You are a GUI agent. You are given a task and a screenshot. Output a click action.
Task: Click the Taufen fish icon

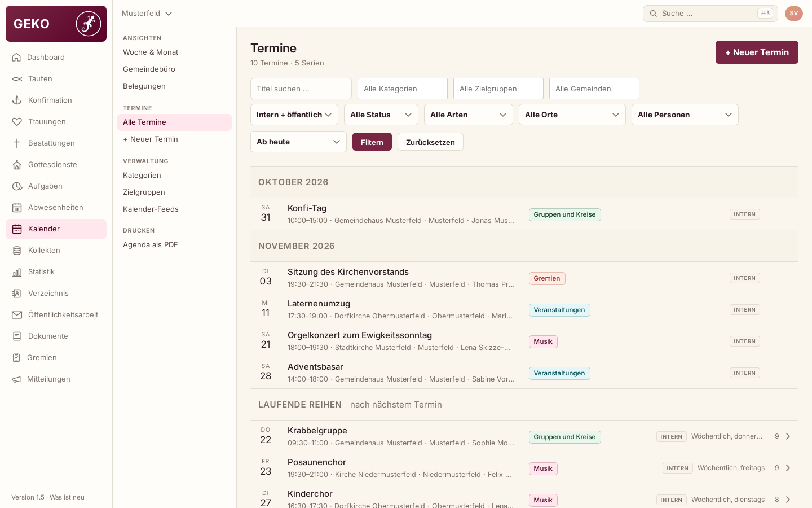(17, 78)
